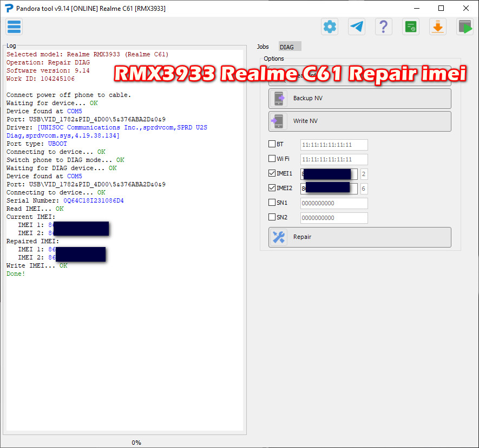The height and width of the screenshot is (448, 479).
Task: Close the Pandora tool window
Action: pyautogui.click(x=466, y=8)
